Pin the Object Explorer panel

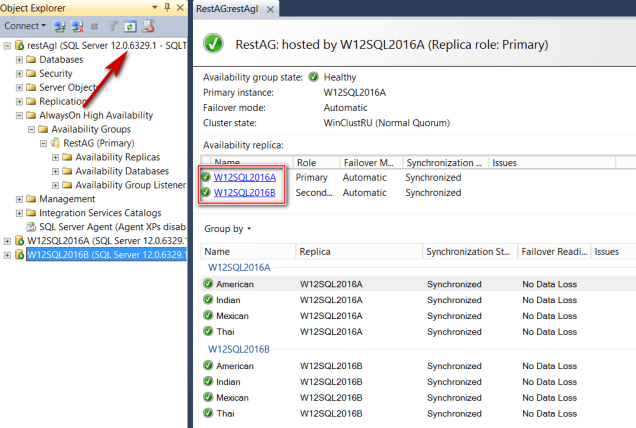(166, 7)
